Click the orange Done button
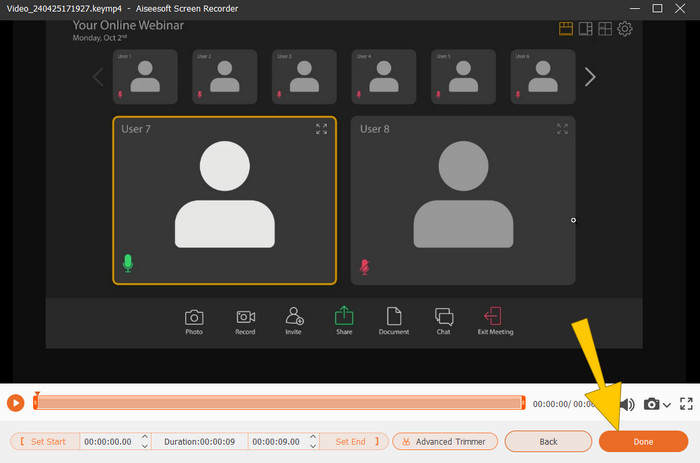The image size is (700, 463). click(643, 442)
